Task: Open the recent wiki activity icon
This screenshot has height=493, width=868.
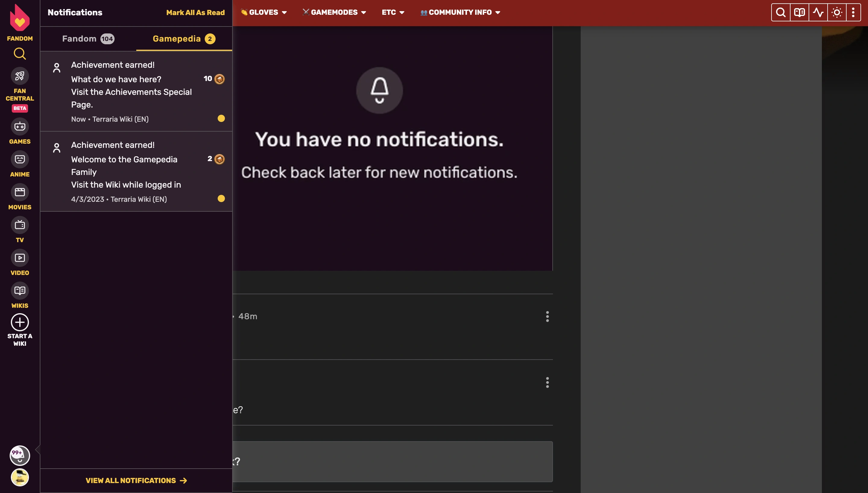Action: [818, 12]
